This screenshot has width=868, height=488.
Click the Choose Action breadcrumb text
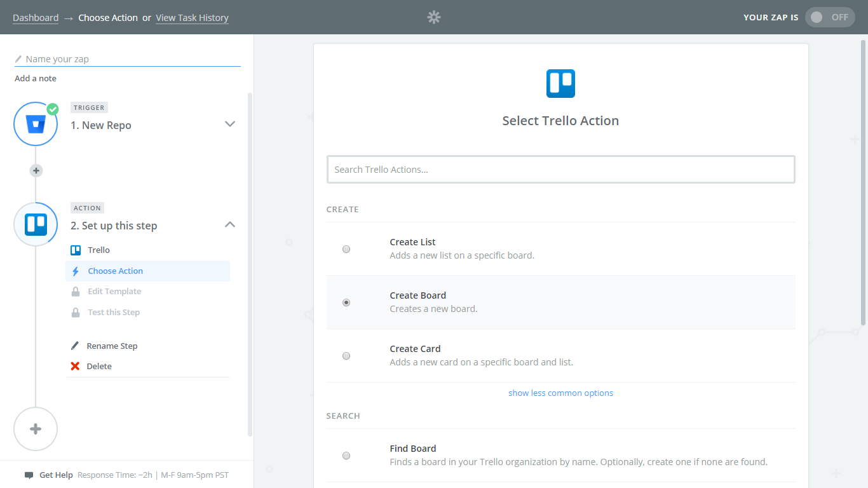108,18
